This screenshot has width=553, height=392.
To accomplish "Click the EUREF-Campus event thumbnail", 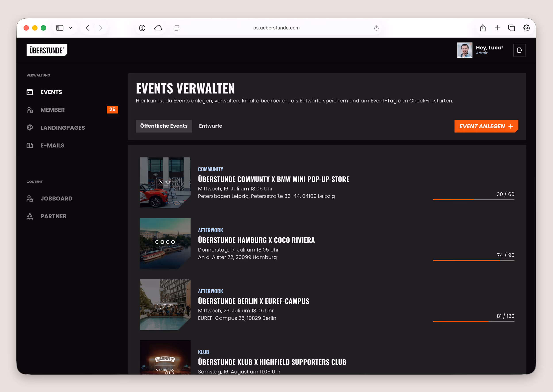I will 165,305.
